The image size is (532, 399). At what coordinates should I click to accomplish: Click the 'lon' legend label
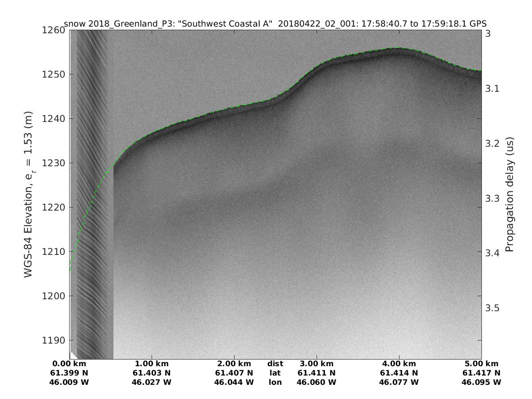click(x=275, y=382)
